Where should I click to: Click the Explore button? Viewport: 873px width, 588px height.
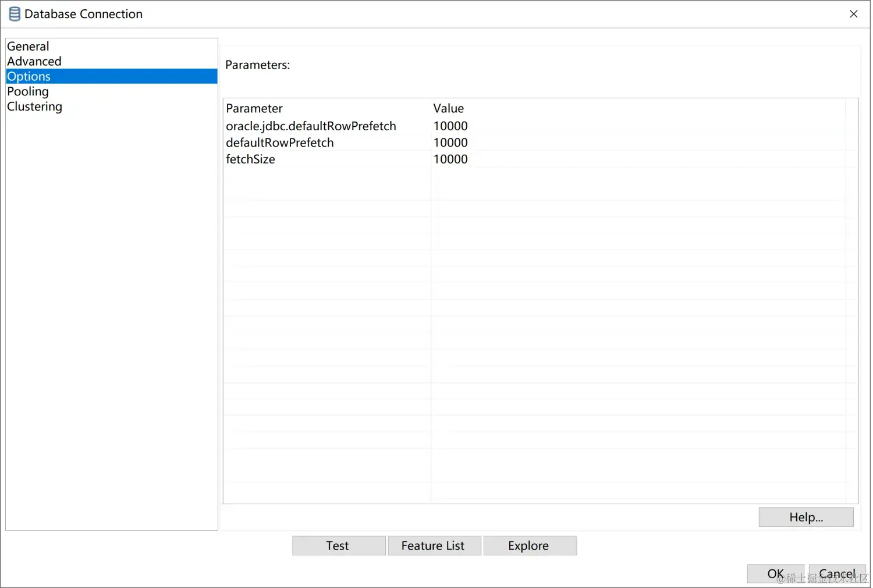pos(530,546)
